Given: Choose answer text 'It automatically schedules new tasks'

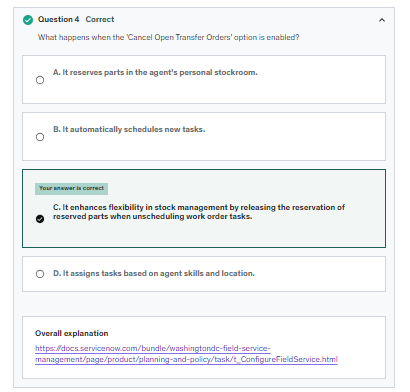Looking at the screenshot, I should 129,129.
